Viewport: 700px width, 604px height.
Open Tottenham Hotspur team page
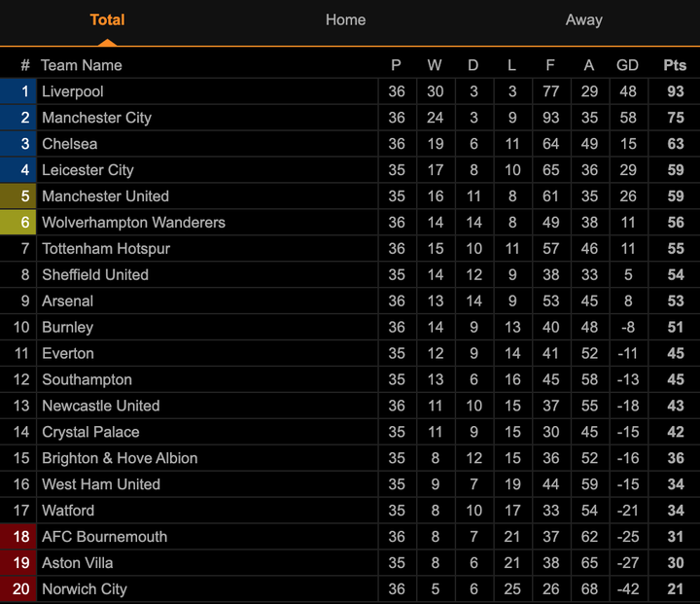[x=106, y=249]
